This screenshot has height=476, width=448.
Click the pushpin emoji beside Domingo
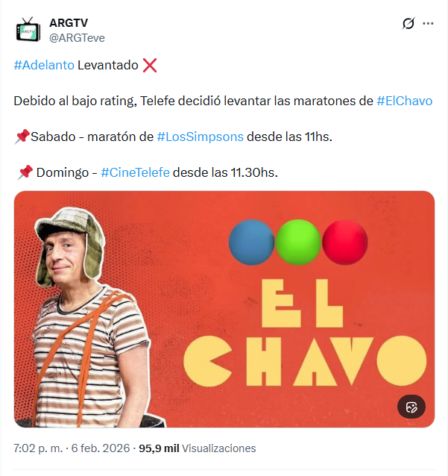coord(25,172)
